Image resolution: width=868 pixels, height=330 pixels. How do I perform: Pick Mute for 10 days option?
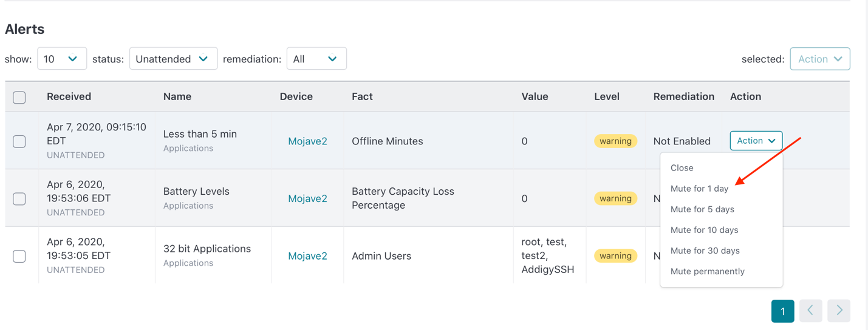[x=704, y=230]
